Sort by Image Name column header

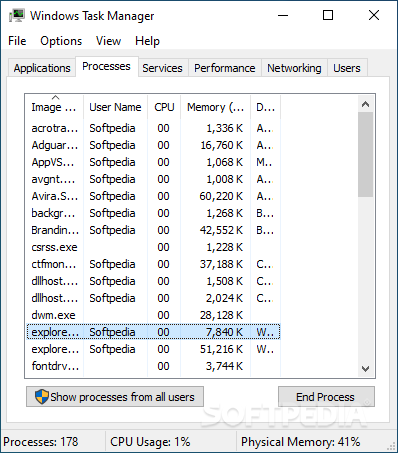coord(54,107)
